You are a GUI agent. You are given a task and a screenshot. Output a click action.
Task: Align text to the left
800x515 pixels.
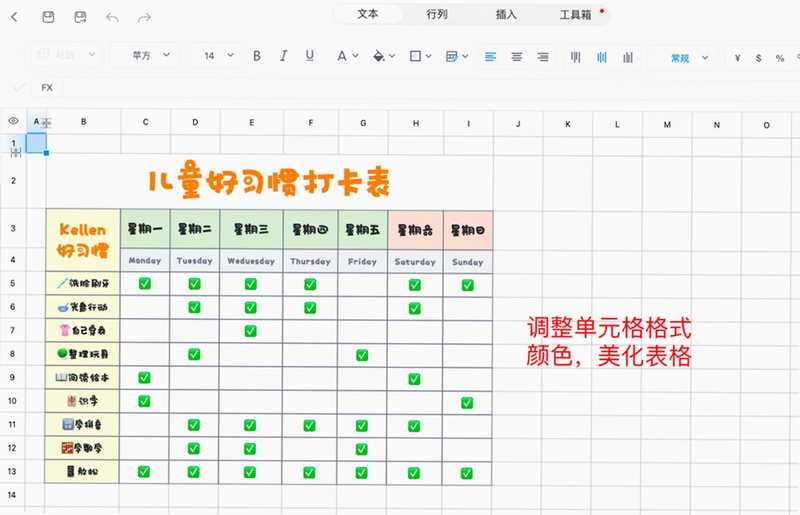(x=490, y=57)
